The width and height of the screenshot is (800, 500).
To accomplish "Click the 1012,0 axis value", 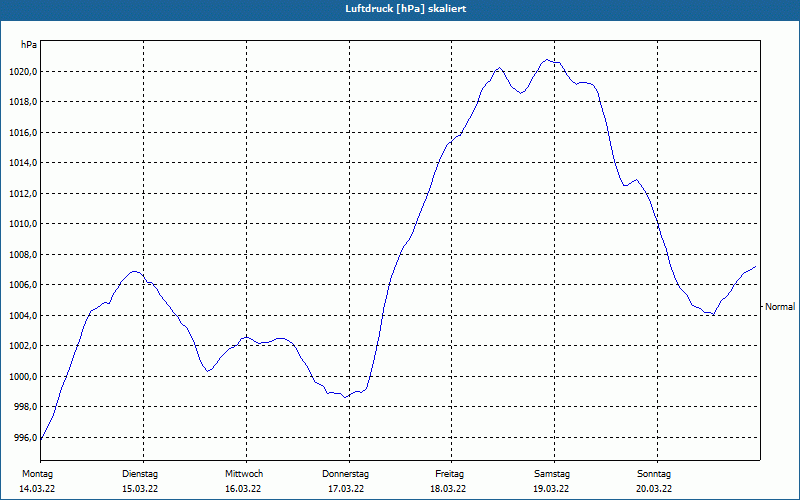I will (23, 193).
